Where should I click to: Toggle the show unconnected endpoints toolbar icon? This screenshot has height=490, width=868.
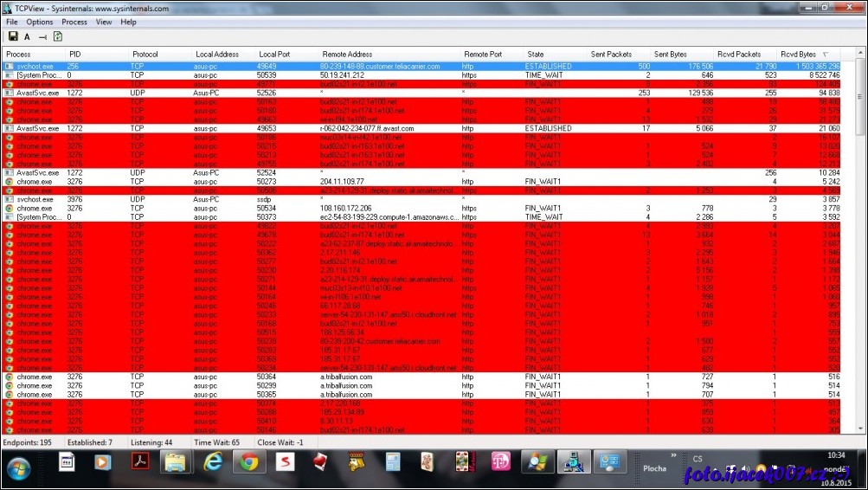click(42, 36)
